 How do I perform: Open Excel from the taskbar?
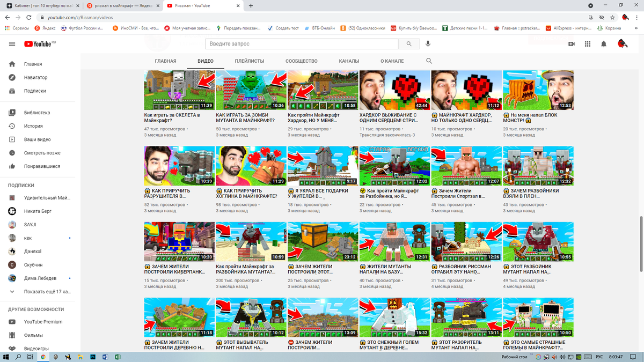[117, 357]
